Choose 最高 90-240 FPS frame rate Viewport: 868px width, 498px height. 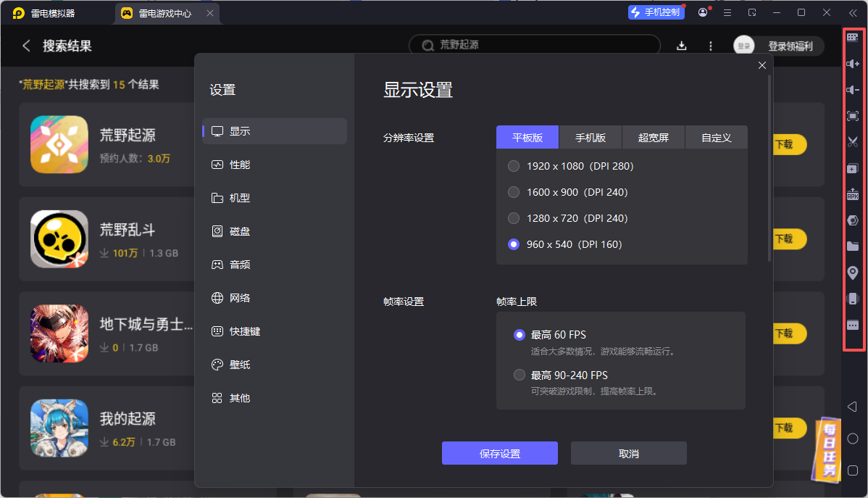click(x=519, y=375)
